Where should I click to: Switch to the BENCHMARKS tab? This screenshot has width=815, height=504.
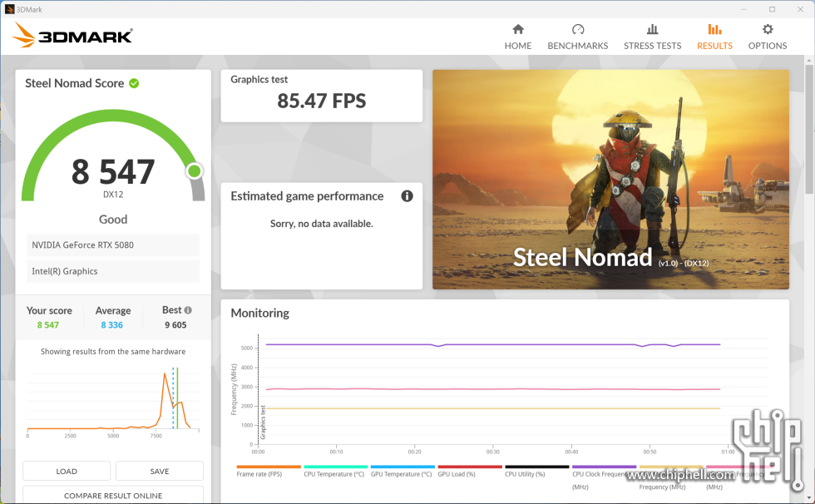pos(577,37)
